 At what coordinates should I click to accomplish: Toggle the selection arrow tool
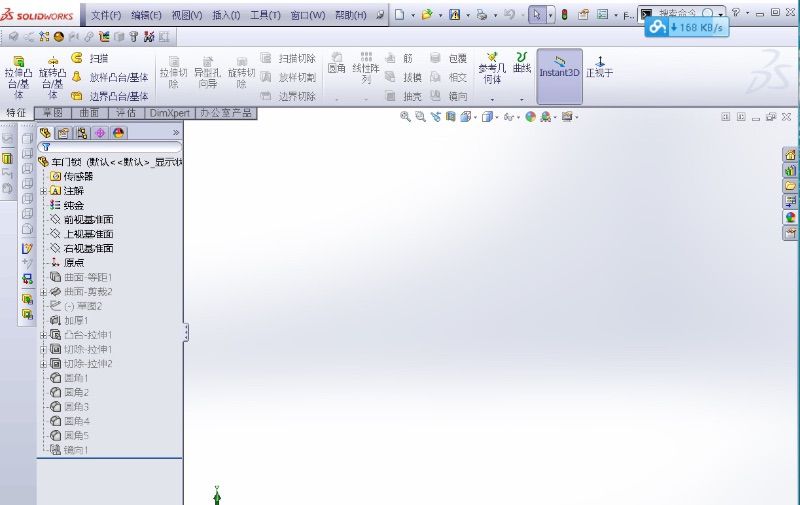(x=537, y=15)
